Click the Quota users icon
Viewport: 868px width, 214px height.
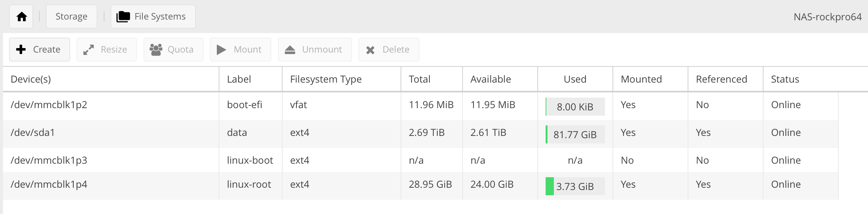[156, 50]
